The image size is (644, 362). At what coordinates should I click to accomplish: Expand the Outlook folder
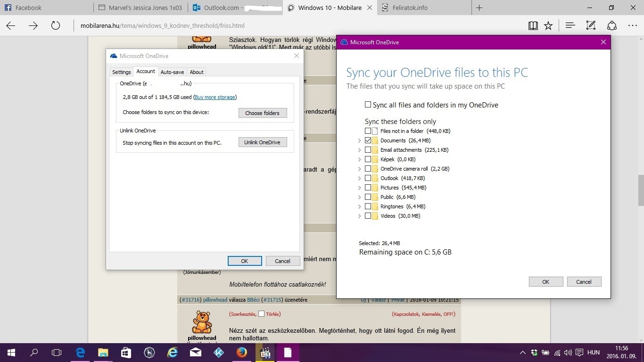pos(359,178)
